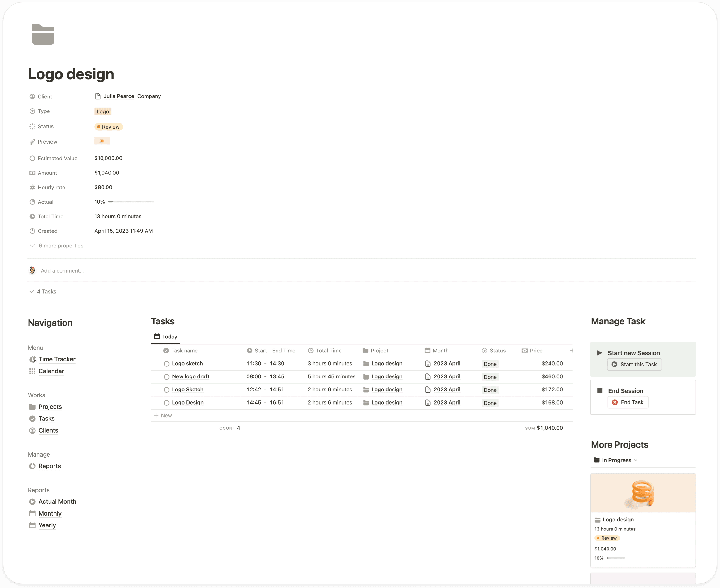Check off the Logo sketch task circle
The height and width of the screenshot is (588, 720).
[x=166, y=363]
